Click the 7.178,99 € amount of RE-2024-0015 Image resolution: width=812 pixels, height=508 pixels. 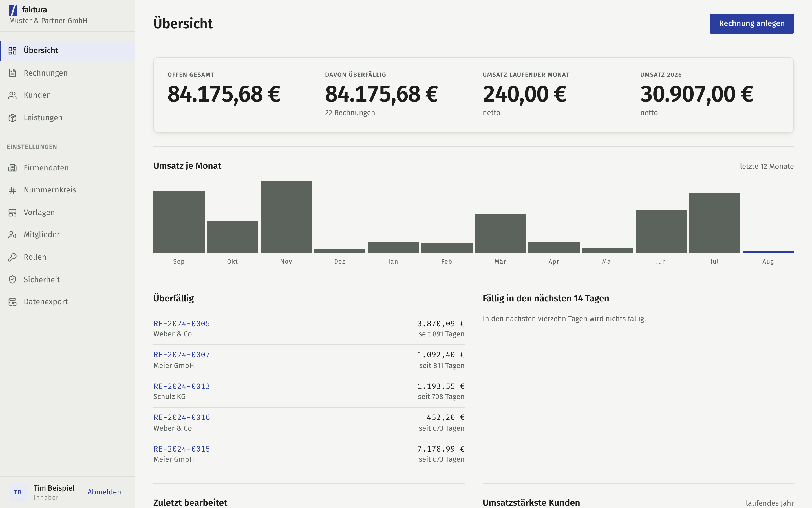coord(441,449)
